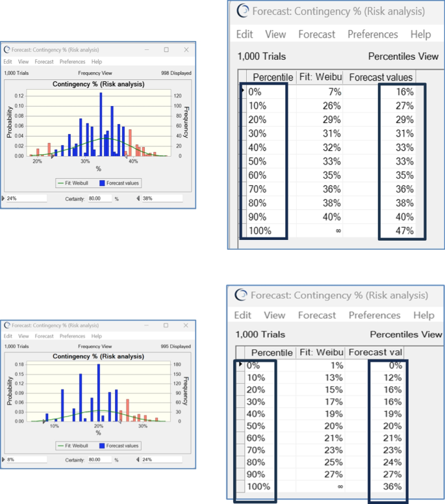The image size is (445, 504).
Task: Click left certainty grabber arrow beside 24% field
Action: (3, 198)
